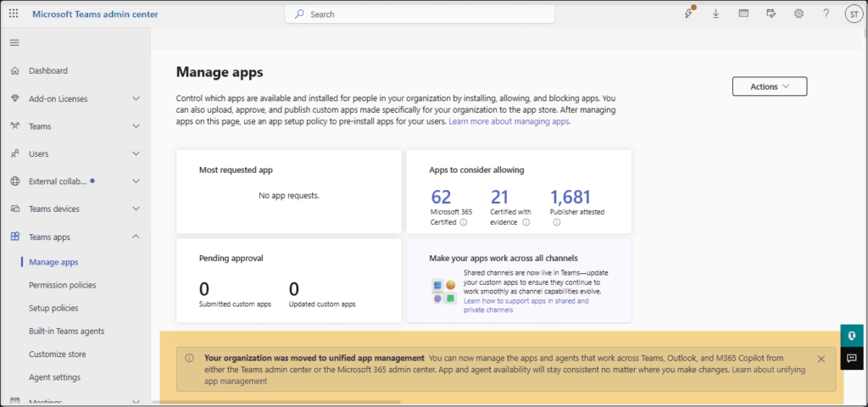Select Manage apps in sidebar

[x=53, y=262]
